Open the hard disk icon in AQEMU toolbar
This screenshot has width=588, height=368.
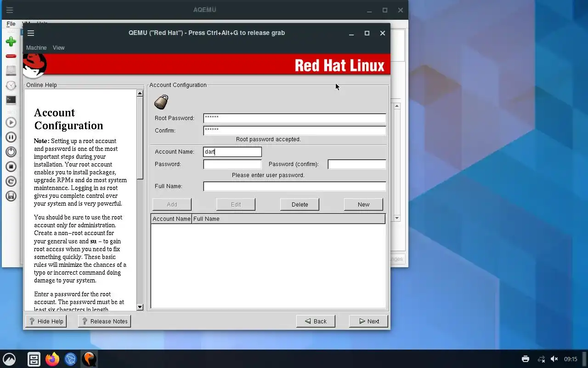click(11, 70)
